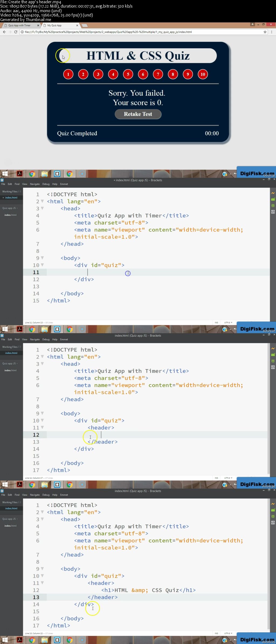Toggle INS mode beside "Line 13, Column 22" status
This screenshot has width=276, height=644.
[216, 633]
